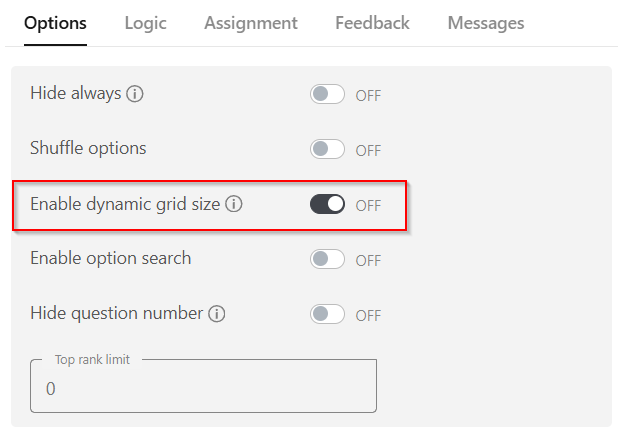Turn on the Enable option search switch
This screenshot has height=435, width=628.
click(x=327, y=259)
